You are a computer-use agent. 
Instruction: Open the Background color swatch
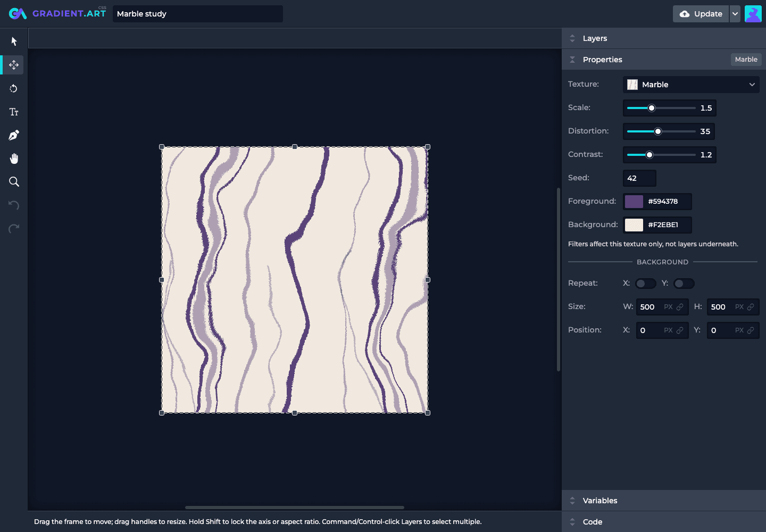point(634,225)
